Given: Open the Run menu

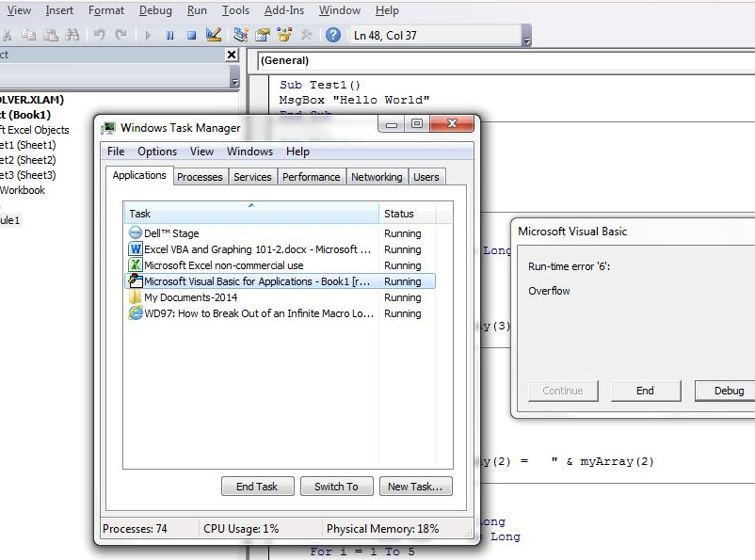Looking at the screenshot, I should tap(197, 10).
